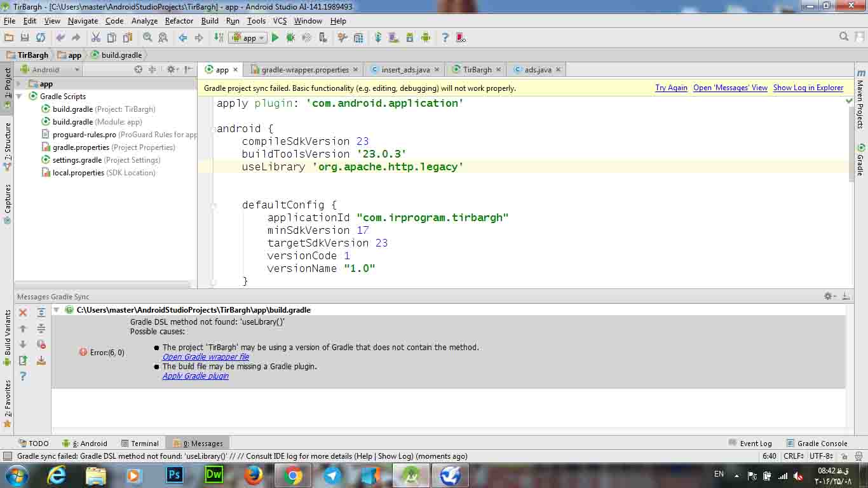
Task: Click the Cut scissors icon
Action: pos(96,37)
